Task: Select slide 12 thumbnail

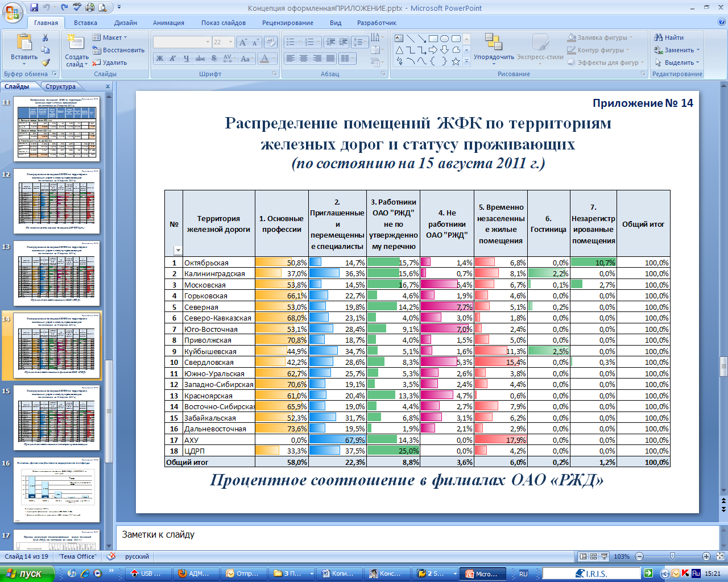Action: pos(56,201)
